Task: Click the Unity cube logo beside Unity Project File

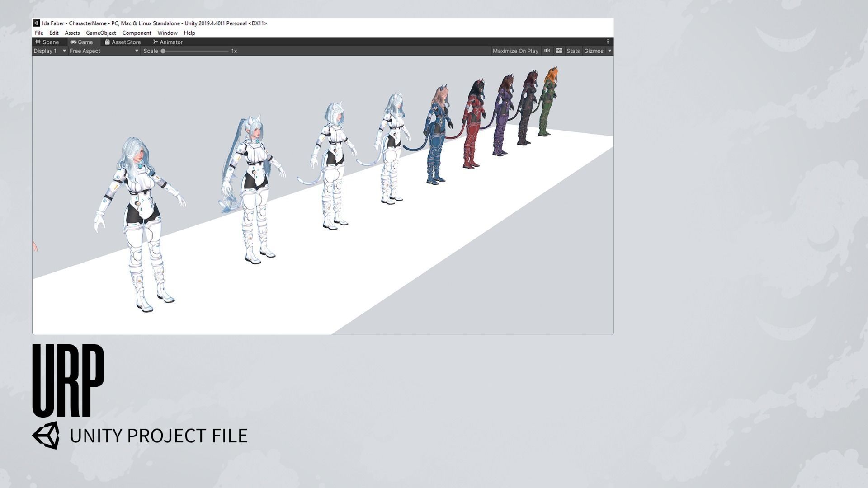Action: coord(46,436)
